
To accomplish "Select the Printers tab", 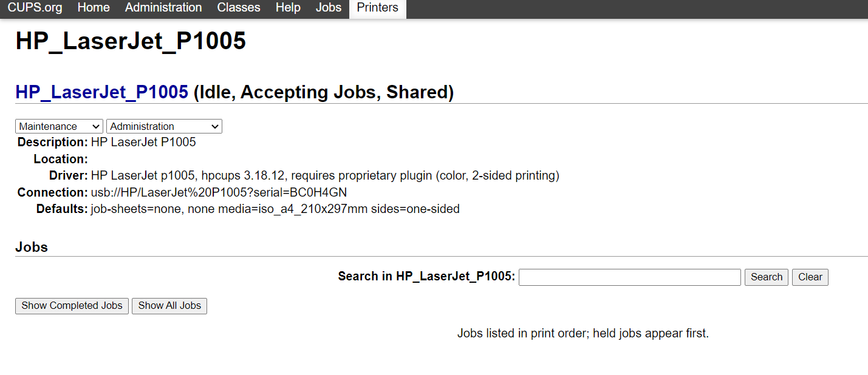I will tap(378, 8).
